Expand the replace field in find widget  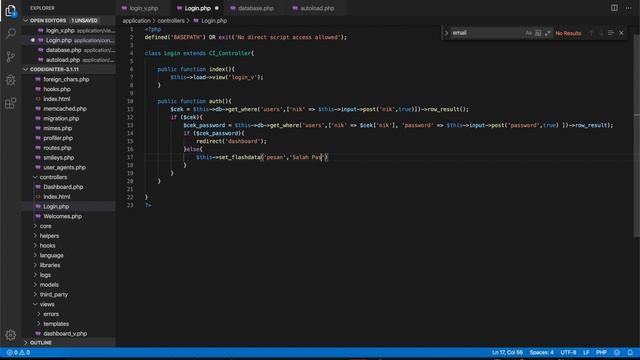tap(446, 33)
